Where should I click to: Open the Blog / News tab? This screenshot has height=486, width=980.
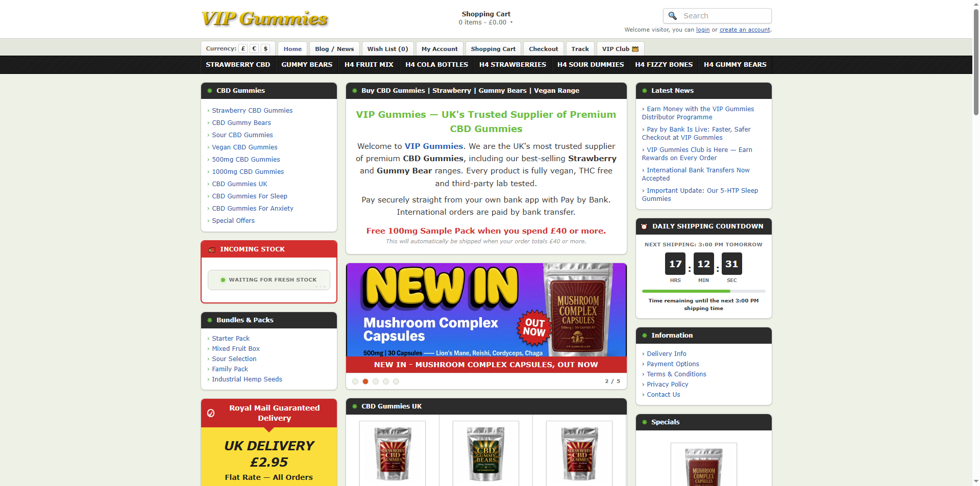(334, 49)
